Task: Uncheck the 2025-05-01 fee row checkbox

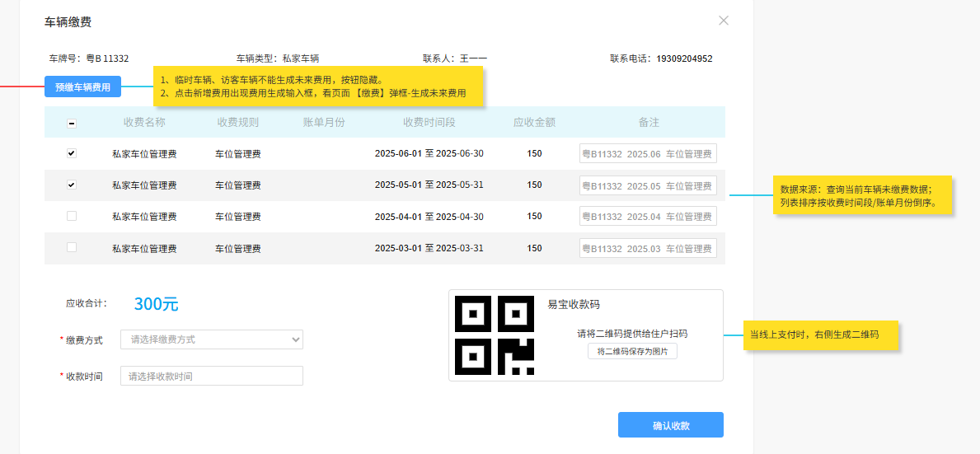Action: click(72, 185)
